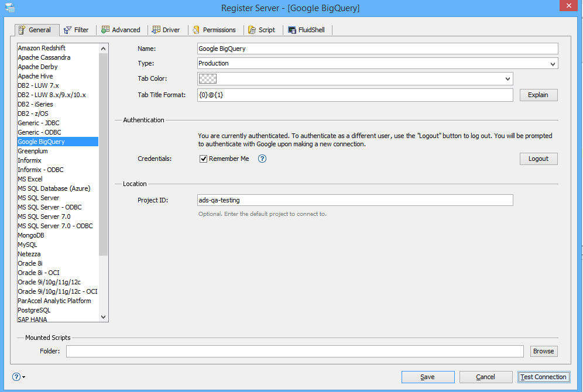The width and height of the screenshot is (583, 392).
Task: Select MS Excel in the list
Action: pyautogui.click(x=58, y=179)
